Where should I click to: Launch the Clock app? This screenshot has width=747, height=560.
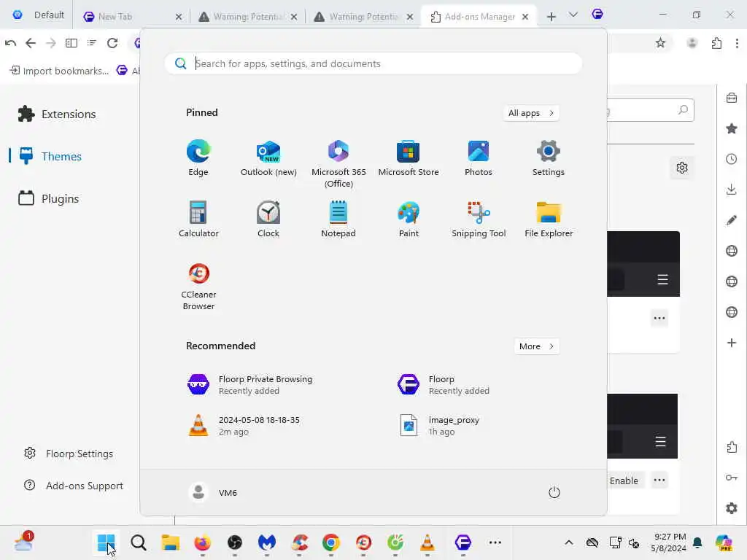268,219
